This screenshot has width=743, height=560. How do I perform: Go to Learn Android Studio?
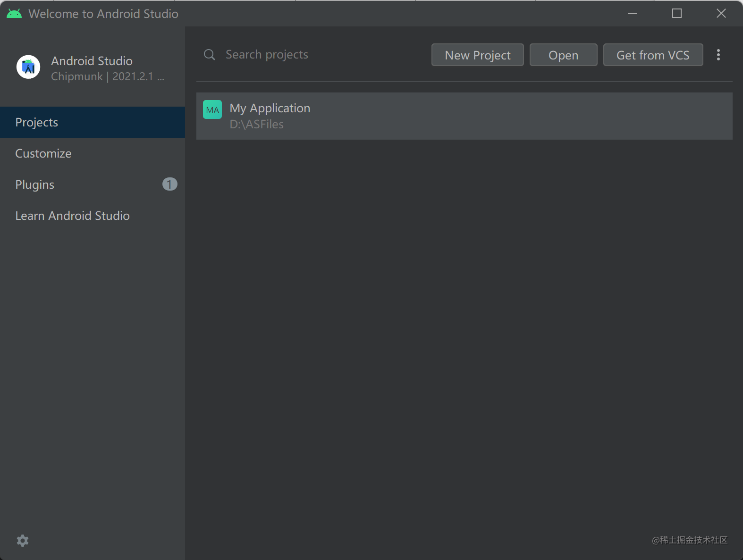pos(93,216)
